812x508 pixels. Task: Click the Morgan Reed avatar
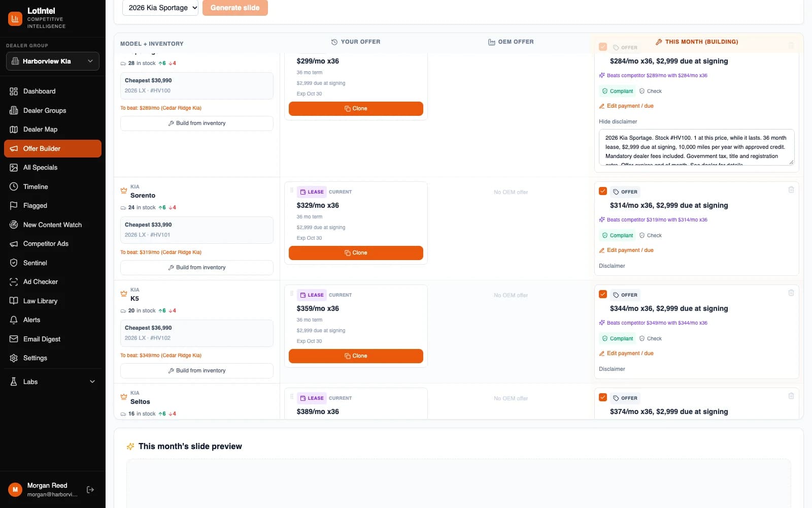(15, 490)
